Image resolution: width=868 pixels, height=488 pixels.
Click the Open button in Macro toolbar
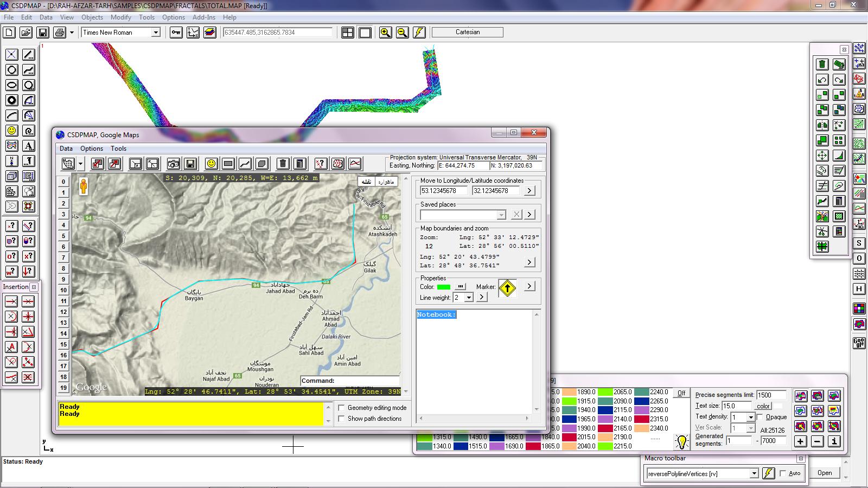point(825,473)
